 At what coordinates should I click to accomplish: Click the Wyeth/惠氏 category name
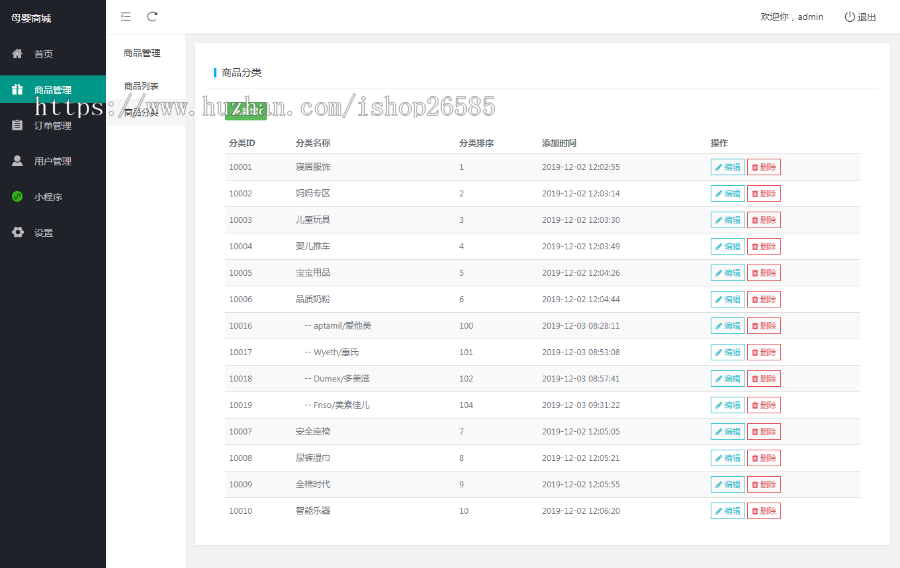point(332,352)
